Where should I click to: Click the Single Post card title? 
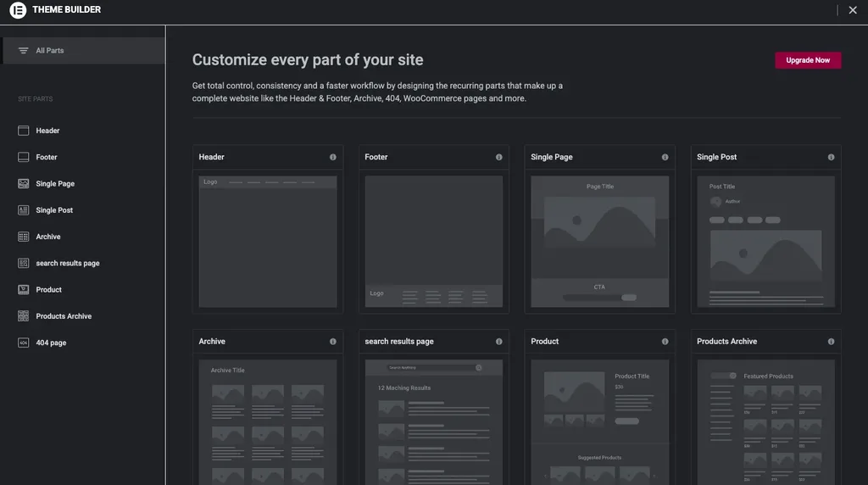[x=716, y=157]
